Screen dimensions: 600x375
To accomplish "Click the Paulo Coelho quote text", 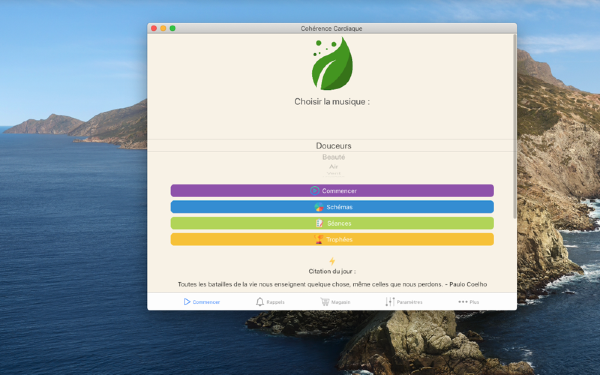I will tap(332, 284).
